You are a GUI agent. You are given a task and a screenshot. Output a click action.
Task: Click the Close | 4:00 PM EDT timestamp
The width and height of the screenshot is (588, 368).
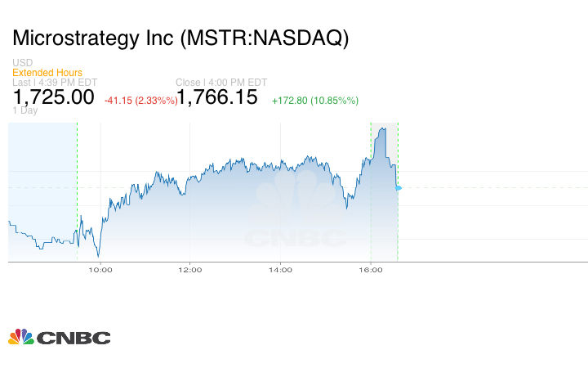click(x=221, y=82)
